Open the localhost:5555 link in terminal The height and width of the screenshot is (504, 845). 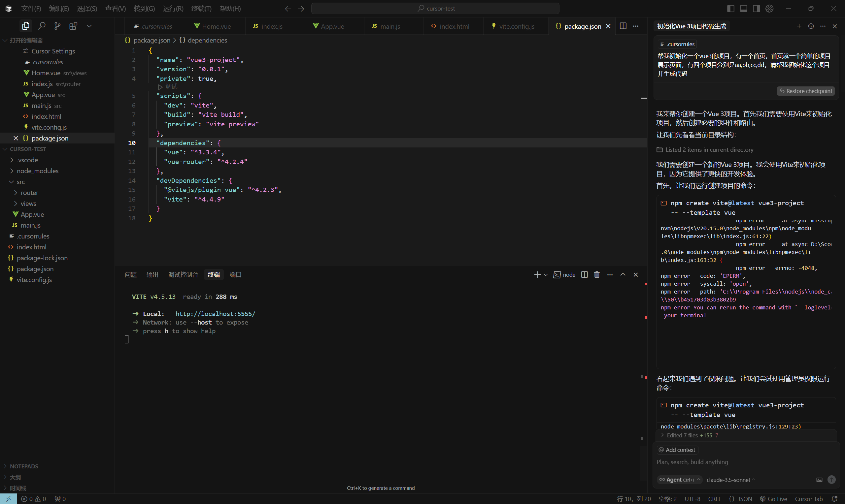tap(215, 314)
